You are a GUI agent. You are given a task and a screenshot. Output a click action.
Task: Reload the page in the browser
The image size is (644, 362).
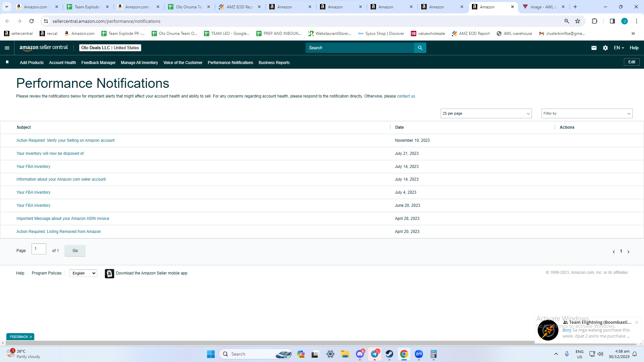[x=32, y=21]
